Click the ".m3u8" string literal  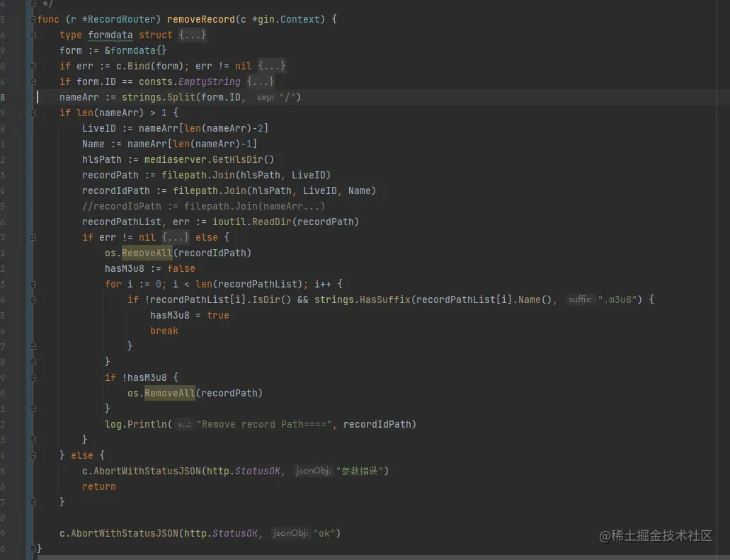coord(617,299)
